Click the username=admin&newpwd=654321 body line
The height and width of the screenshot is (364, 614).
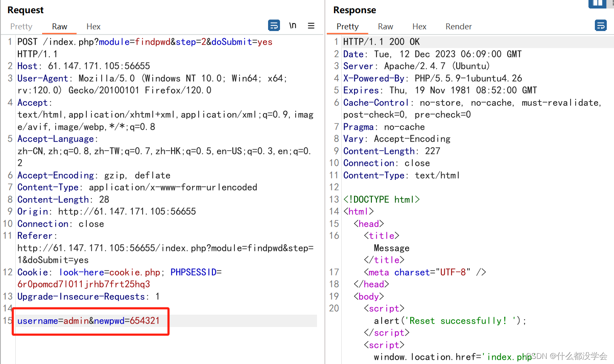pos(89,321)
